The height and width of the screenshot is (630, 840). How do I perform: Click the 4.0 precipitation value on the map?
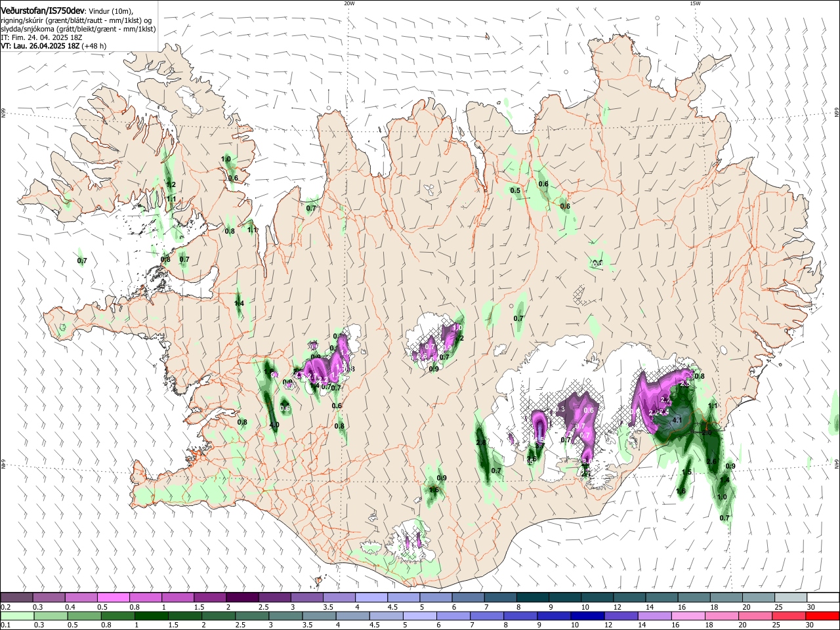click(x=274, y=425)
